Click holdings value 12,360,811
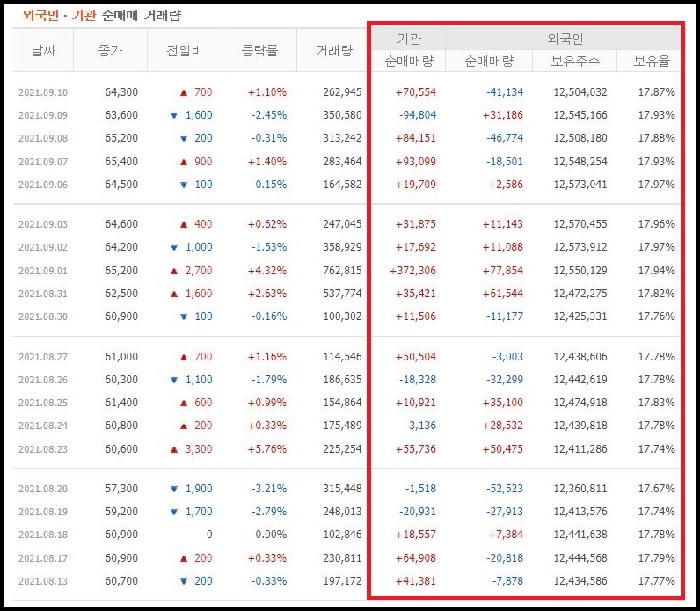The width and height of the screenshot is (700, 611). (580, 489)
